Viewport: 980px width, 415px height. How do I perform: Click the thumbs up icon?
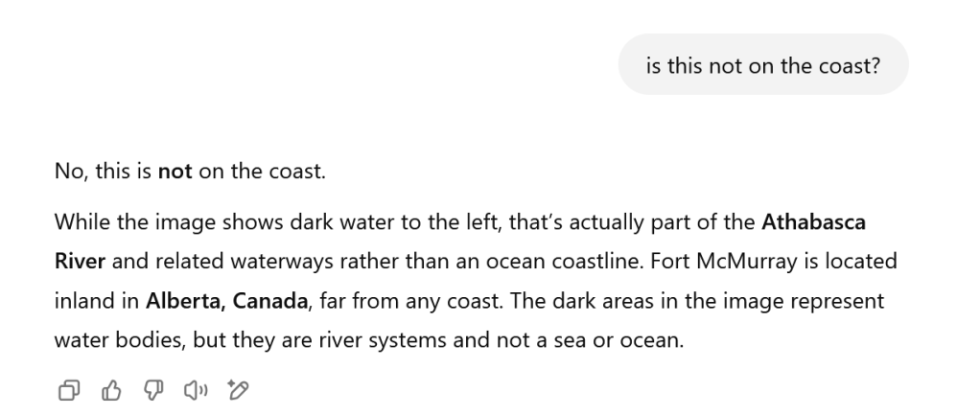[x=111, y=389]
